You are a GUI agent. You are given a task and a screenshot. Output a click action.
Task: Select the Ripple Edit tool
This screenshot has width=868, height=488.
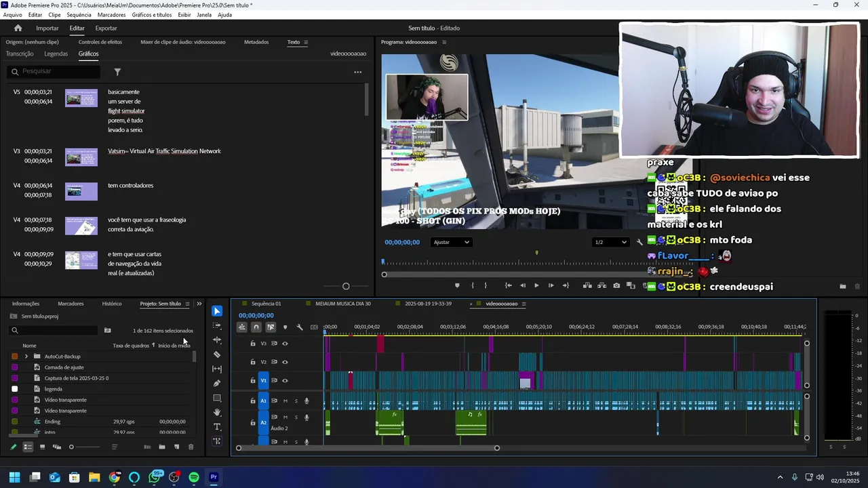tap(217, 340)
